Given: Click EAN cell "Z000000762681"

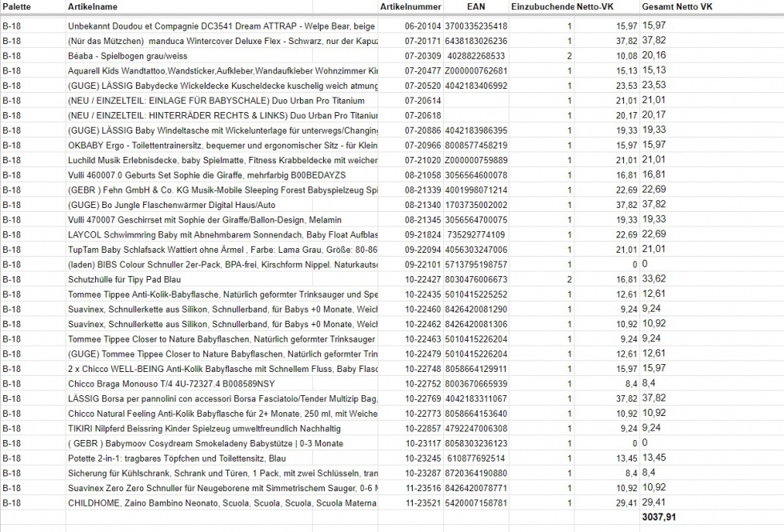Looking at the screenshot, I should coord(476,71).
